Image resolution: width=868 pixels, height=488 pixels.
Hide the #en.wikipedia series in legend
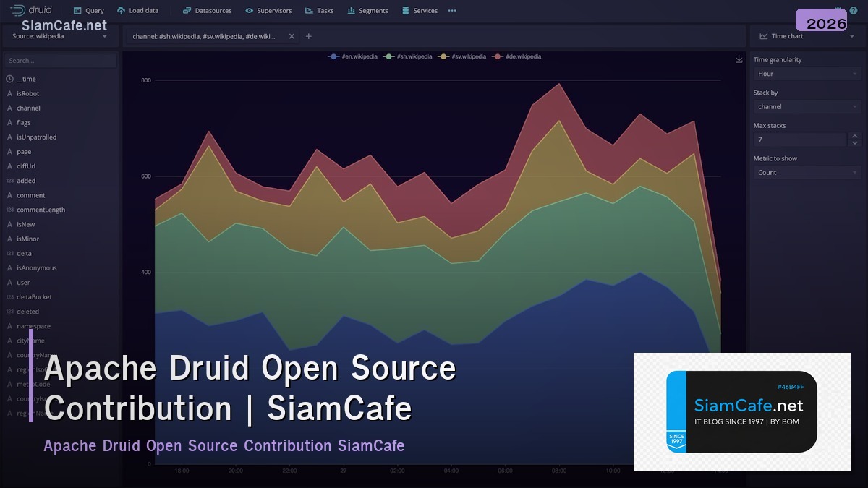[353, 56]
